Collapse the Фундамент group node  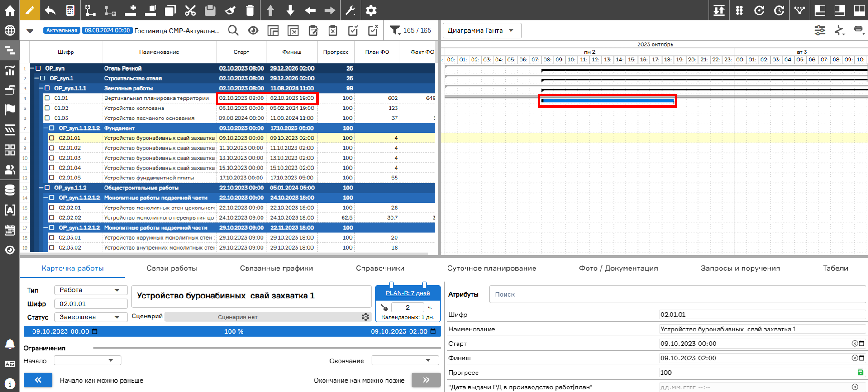(x=46, y=128)
